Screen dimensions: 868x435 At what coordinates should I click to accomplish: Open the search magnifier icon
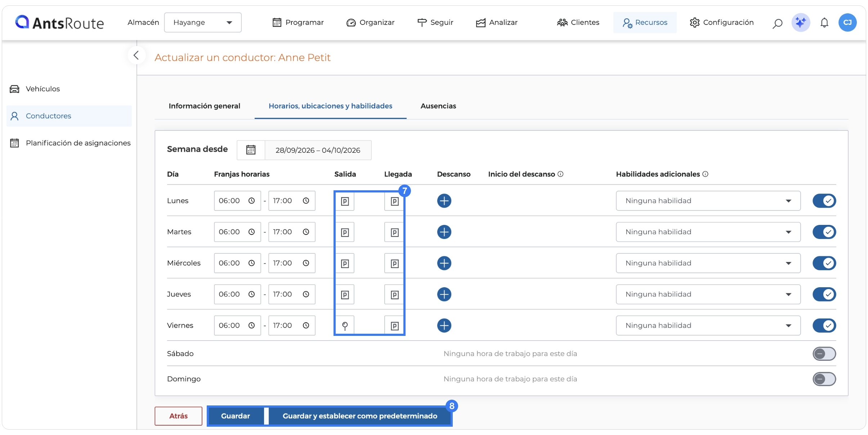[x=777, y=23]
